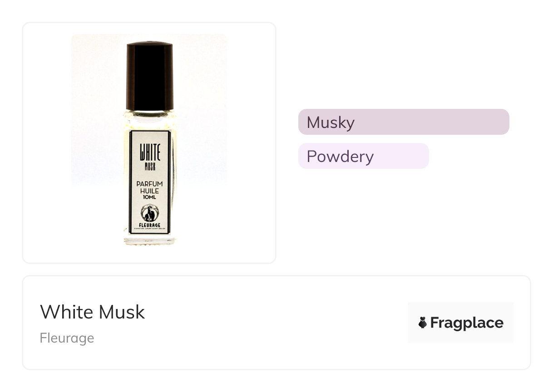The image size is (553, 392).
Task: Open the White Musk fragrance title
Action: pyautogui.click(x=93, y=312)
